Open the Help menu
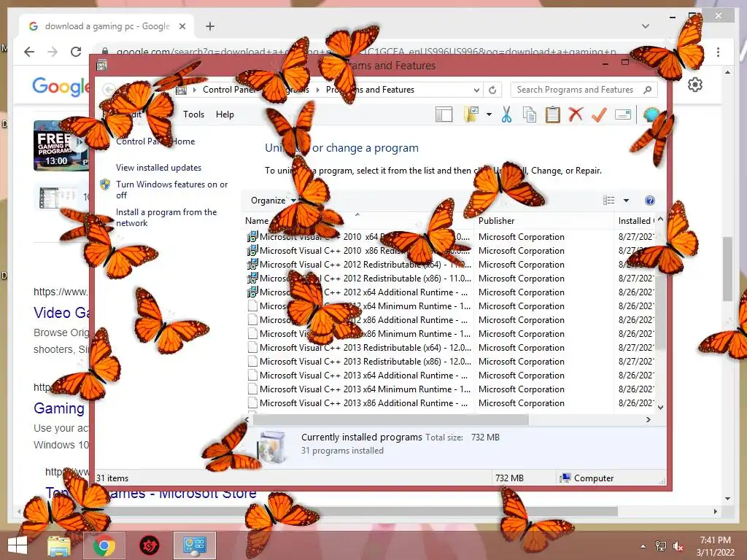 click(225, 114)
